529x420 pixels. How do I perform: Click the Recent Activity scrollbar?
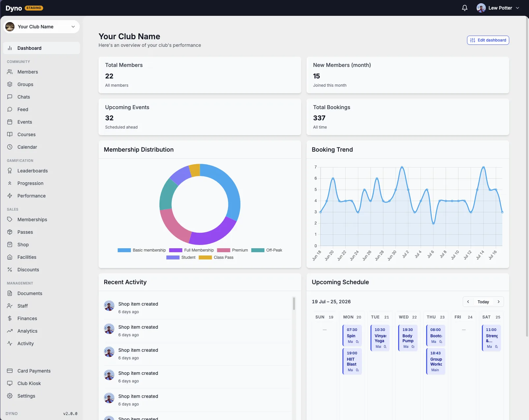(x=294, y=303)
